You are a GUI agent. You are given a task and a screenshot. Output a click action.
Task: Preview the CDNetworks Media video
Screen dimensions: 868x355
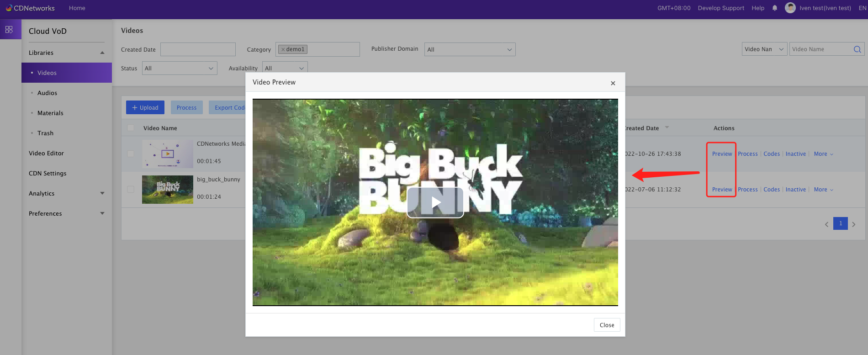722,154
